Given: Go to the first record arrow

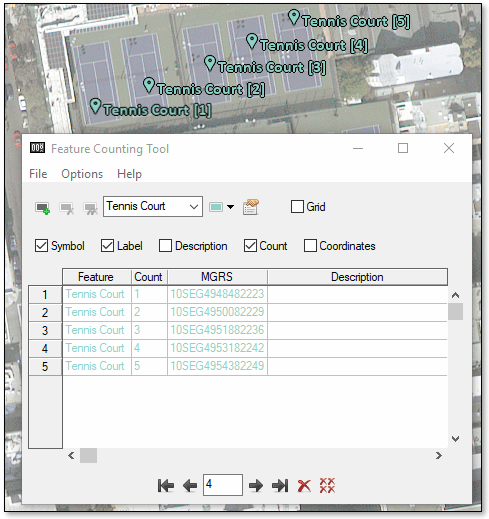Looking at the screenshot, I should point(166,485).
